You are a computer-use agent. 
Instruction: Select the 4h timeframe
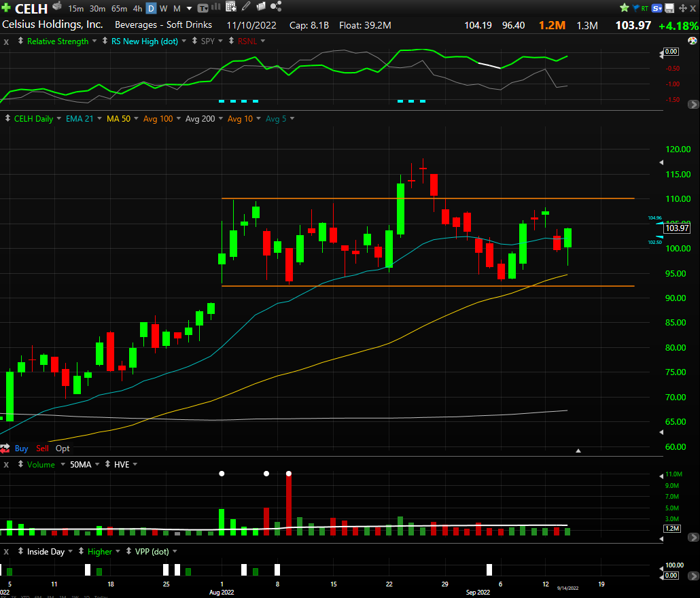tap(137, 8)
